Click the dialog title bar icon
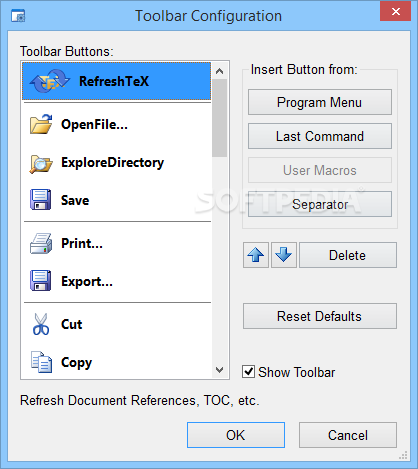The width and height of the screenshot is (418, 469). 18,16
